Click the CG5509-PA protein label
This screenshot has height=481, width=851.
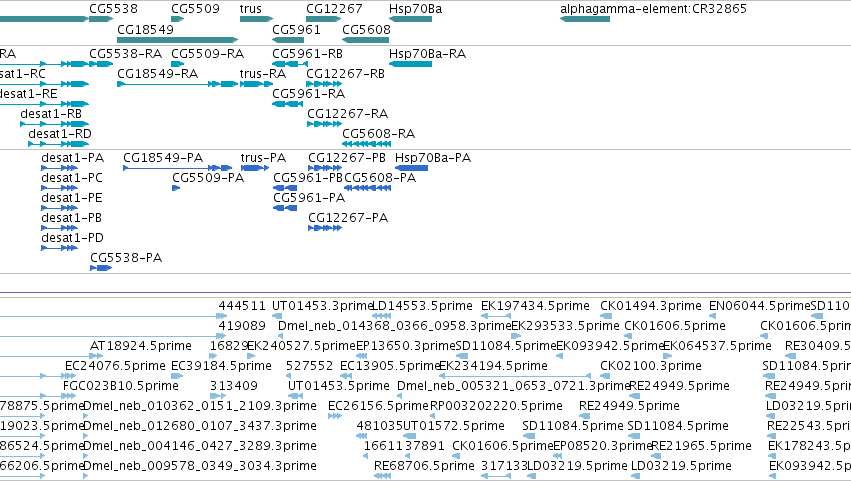208,178
